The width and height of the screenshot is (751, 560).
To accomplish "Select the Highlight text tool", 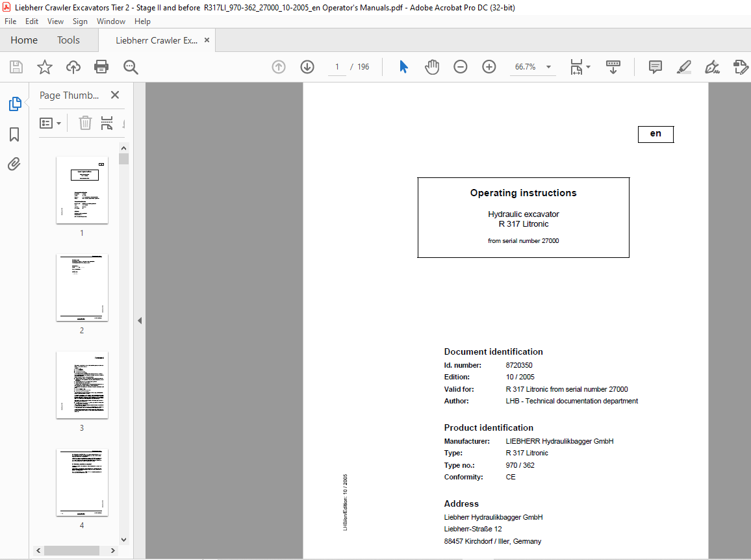I will 684,67.
